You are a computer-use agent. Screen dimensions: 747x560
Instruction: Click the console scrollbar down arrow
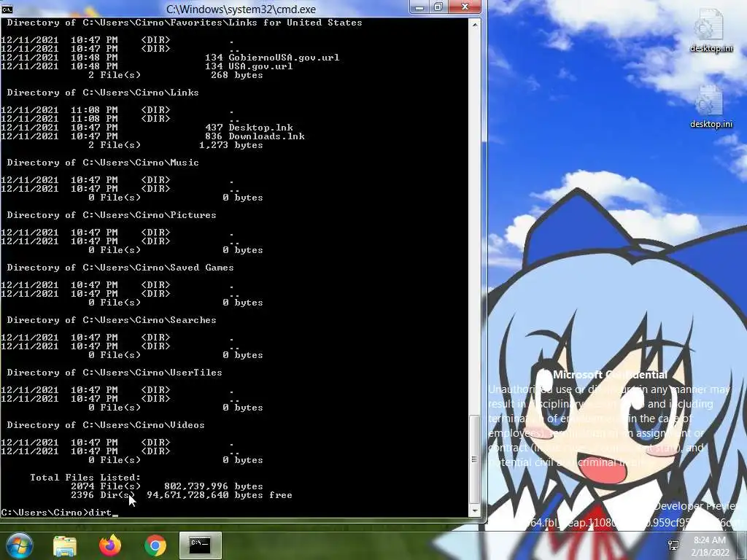coord(474,511)
